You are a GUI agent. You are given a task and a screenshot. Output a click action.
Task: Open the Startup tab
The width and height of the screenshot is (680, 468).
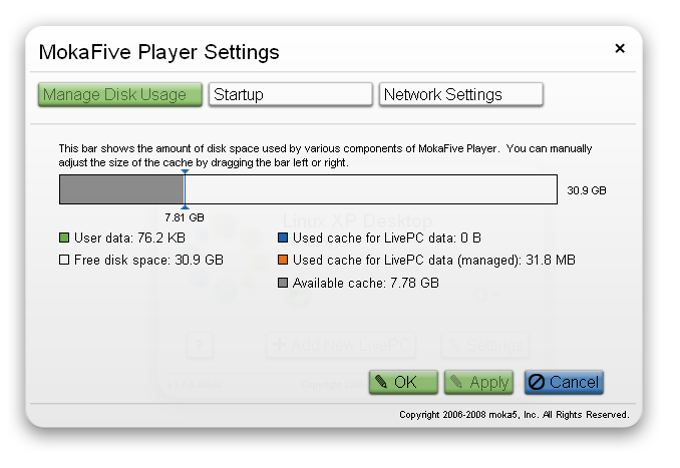click(290, 95)
